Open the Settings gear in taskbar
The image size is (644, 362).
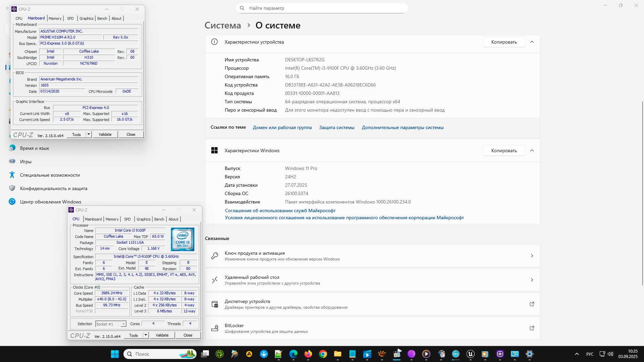[529, 354]
